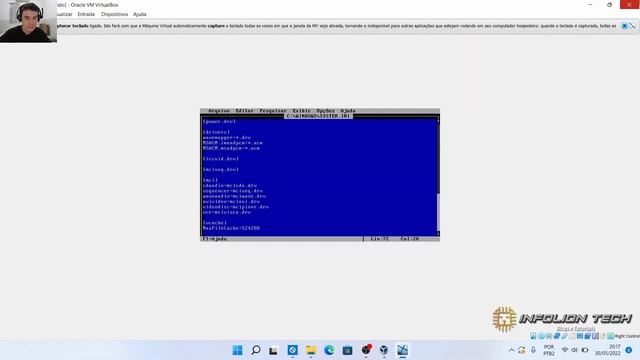The height and width of the screenshot is (360, 640).
Task: Click the "MaxFileCache=524288" line
Action: click(231, 228)
